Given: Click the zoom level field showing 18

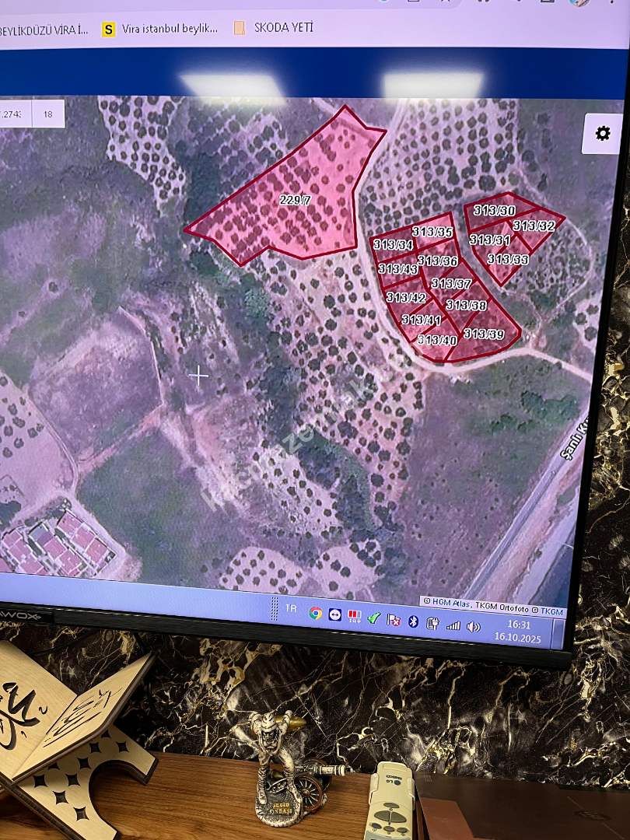Looking at the screenshot, I should (x=48, y=114).
